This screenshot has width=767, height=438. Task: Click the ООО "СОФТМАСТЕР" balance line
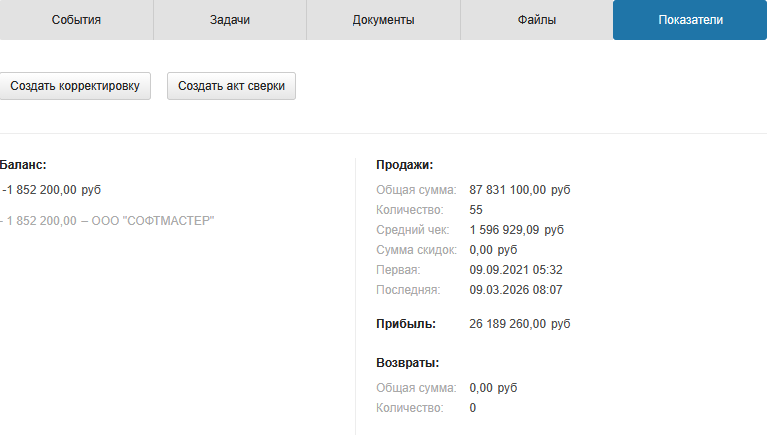(108, 220)
